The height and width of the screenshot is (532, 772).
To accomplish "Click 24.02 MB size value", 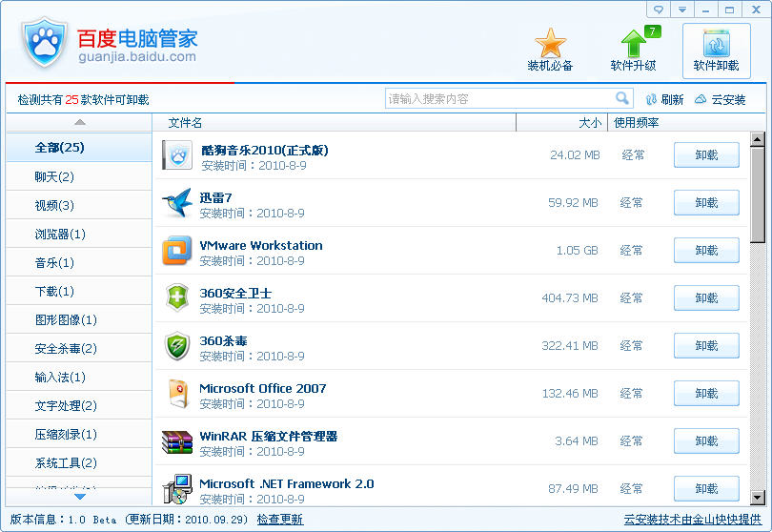I will click(x=575, y=154).
